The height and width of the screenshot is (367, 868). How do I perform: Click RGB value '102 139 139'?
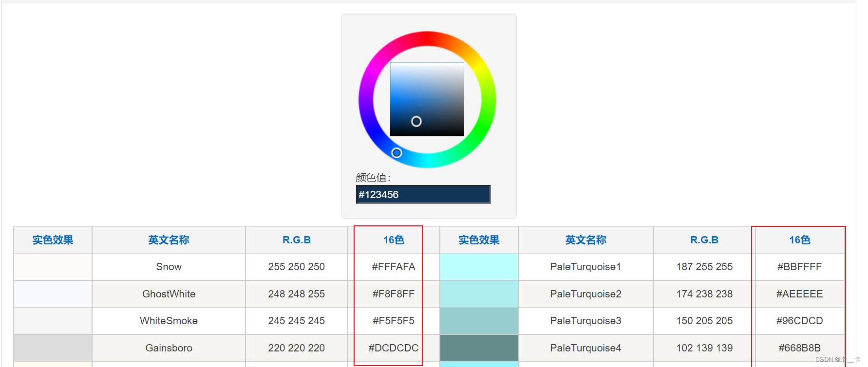click(x=704, y=348)
